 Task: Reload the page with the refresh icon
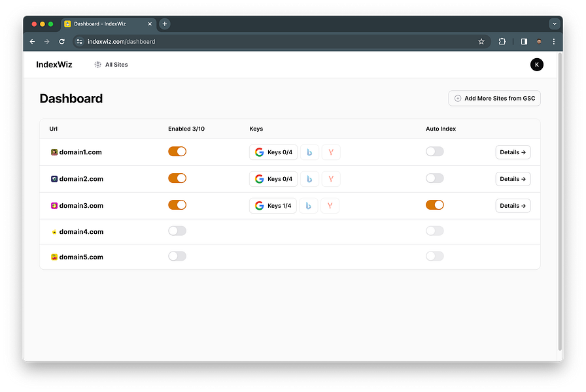pos(62,41)
